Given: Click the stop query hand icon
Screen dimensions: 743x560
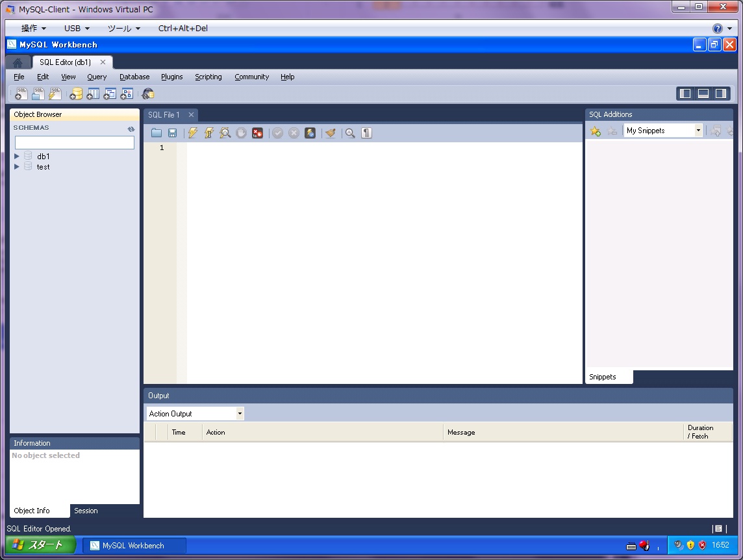Looking at the screenshot, I should coord(241,133).
